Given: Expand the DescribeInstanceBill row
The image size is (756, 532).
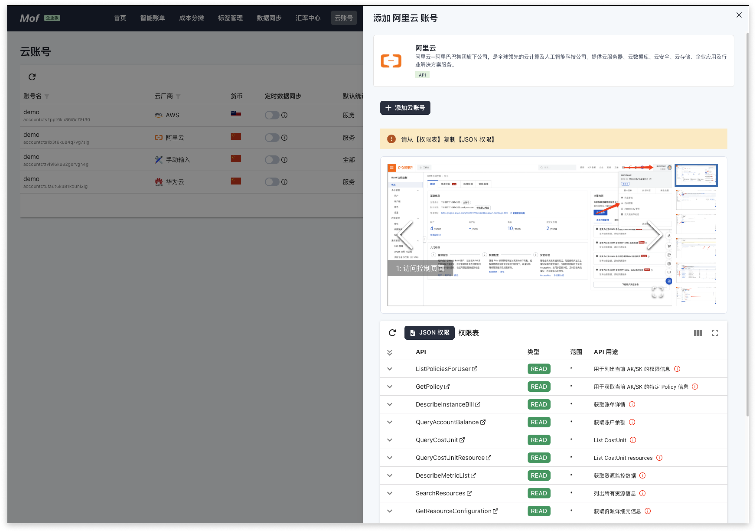Looking at the screenshot, I should [x=389, y=405].
